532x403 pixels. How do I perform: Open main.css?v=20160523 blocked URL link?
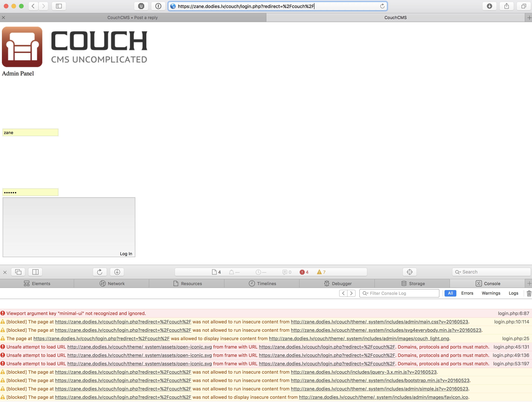(x=380, y=322)
